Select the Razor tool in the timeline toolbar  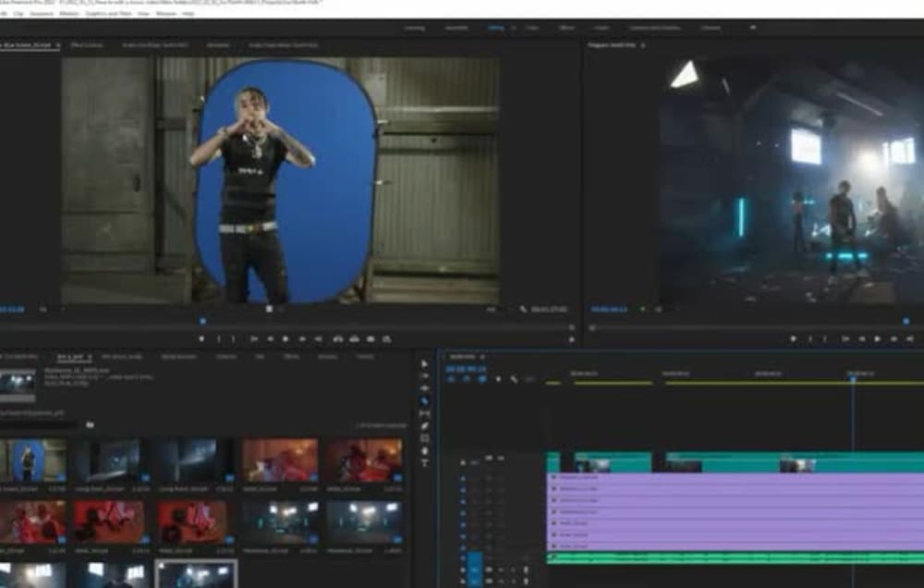424,398
